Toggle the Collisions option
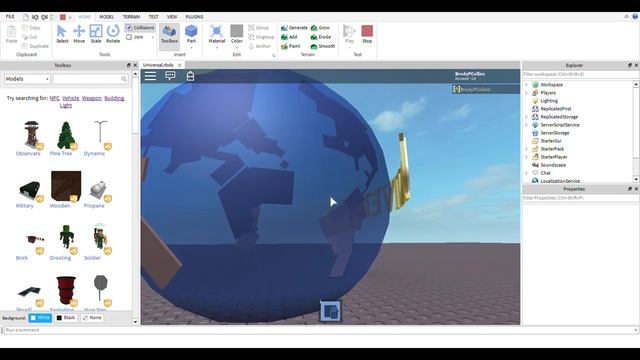640x360 pixels. (x=140, y=28)
